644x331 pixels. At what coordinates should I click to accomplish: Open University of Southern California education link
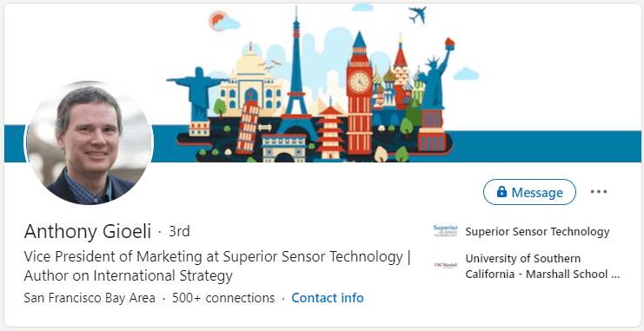tap(542, 266)
